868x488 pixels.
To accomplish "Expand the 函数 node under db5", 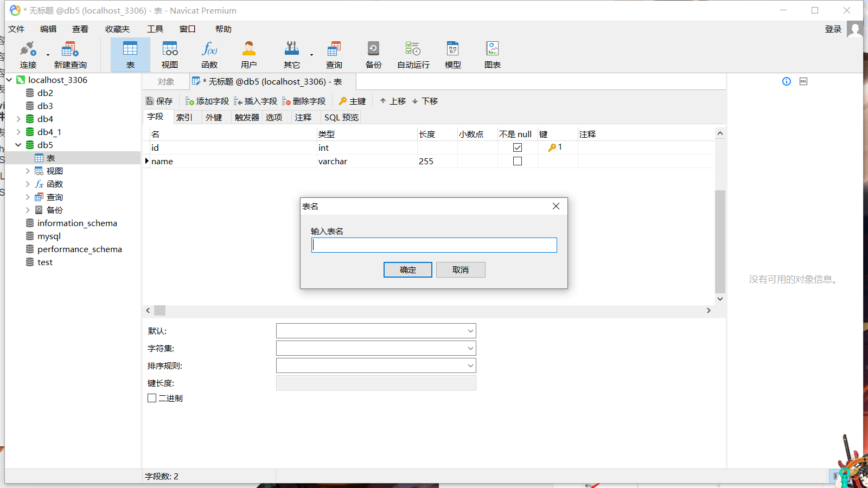I will (28, 184).
